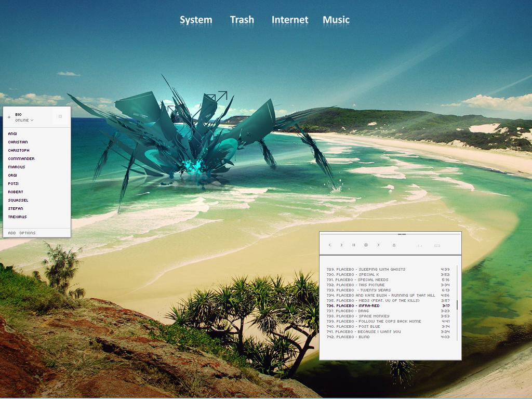Pause the current song
The height and width of the screenshot is (399, 532).
[x=353, y=245]
